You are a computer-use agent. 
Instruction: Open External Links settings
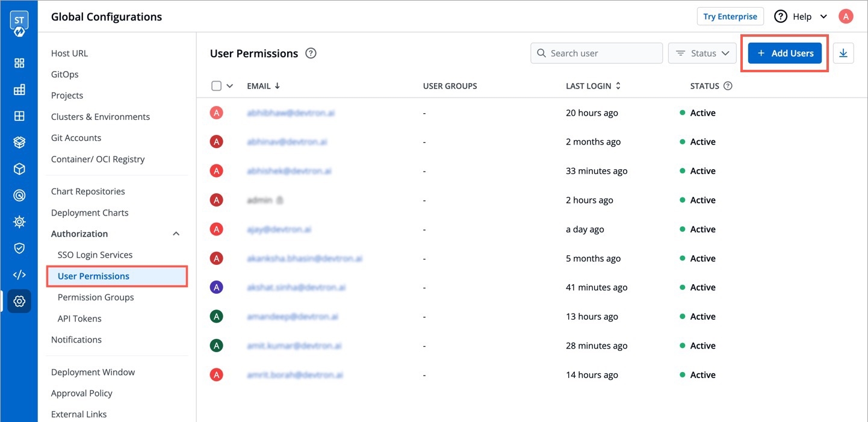[x=79, y=414]
